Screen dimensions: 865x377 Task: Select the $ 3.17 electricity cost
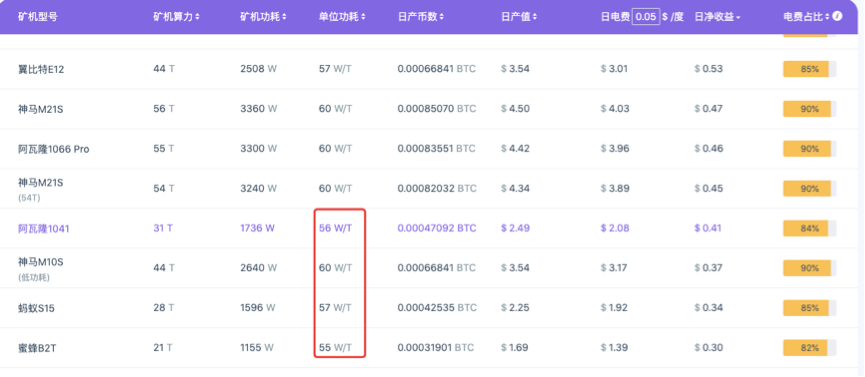point(614,268)
